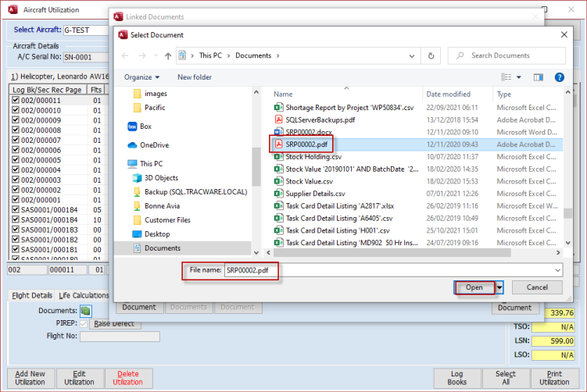587x392 pixels.
Task: Click Add New Utilization button
Action: [x=30, y=378]
